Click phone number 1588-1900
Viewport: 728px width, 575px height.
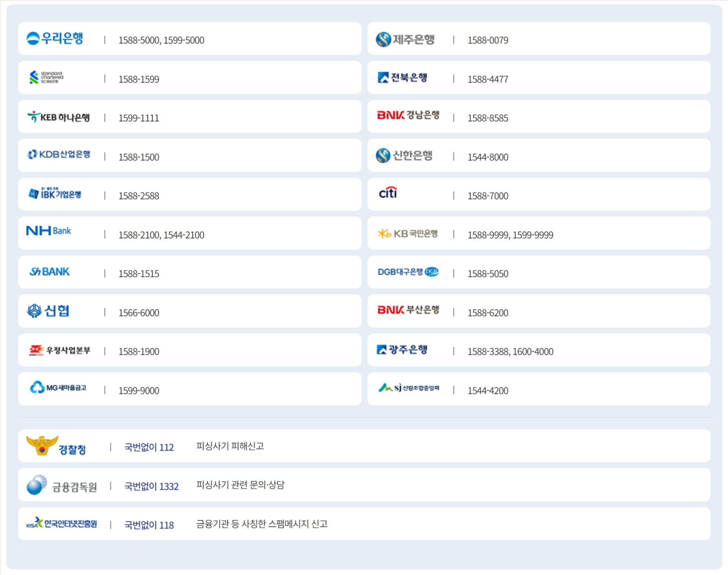point(139,352)
